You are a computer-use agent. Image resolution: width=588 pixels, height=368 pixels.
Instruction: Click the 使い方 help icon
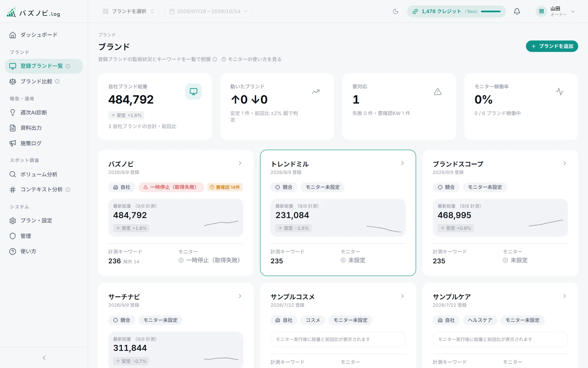(x=13, y=251)
